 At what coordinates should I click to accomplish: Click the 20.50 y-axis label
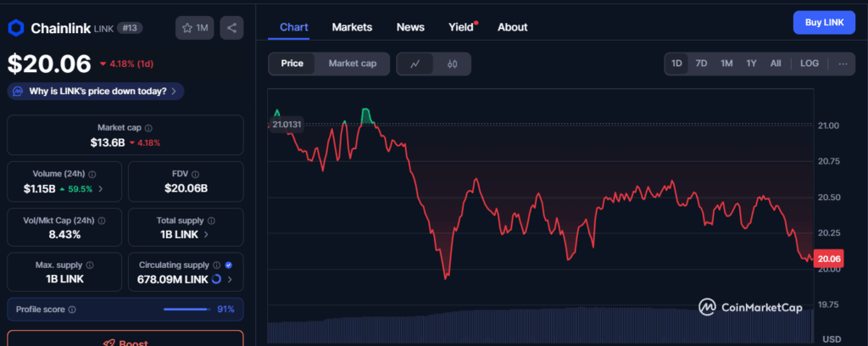click(x=829, y=198)
